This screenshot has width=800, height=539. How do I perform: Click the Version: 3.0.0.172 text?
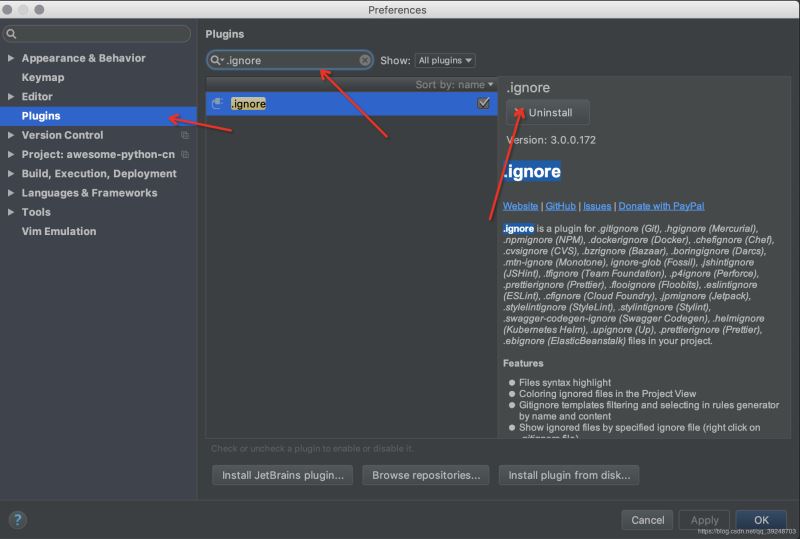pyautogui.click(x=551, y=140)
